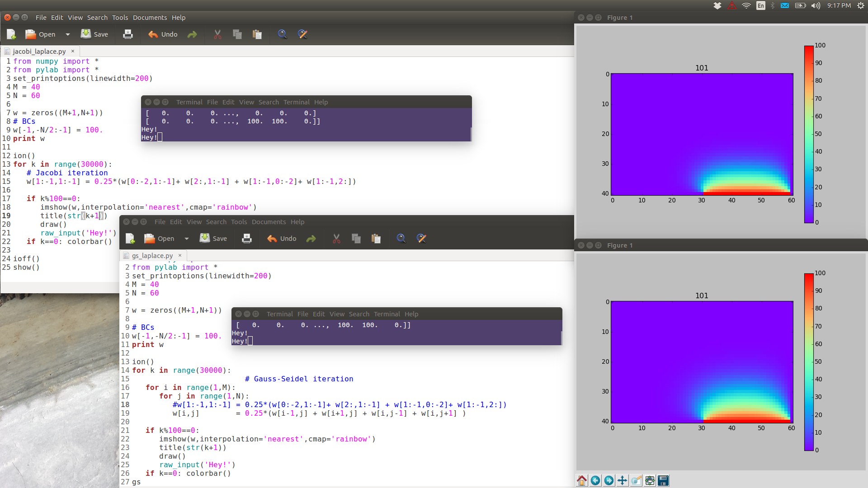The width and height of the screenshot is (868, 488).
Task: Open Find tool in jacobi_laplace editor
Action: pyautogui.click(x=283, y=34)
